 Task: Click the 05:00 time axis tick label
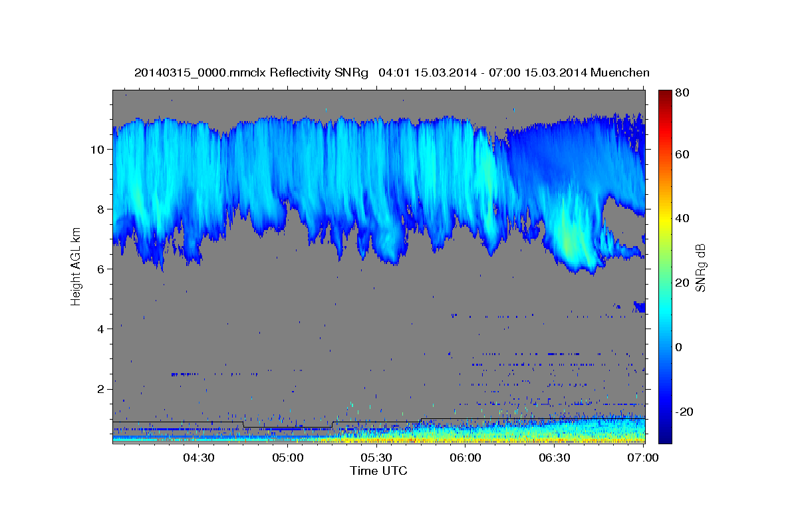pyautogui.click(x=288, y=458)
